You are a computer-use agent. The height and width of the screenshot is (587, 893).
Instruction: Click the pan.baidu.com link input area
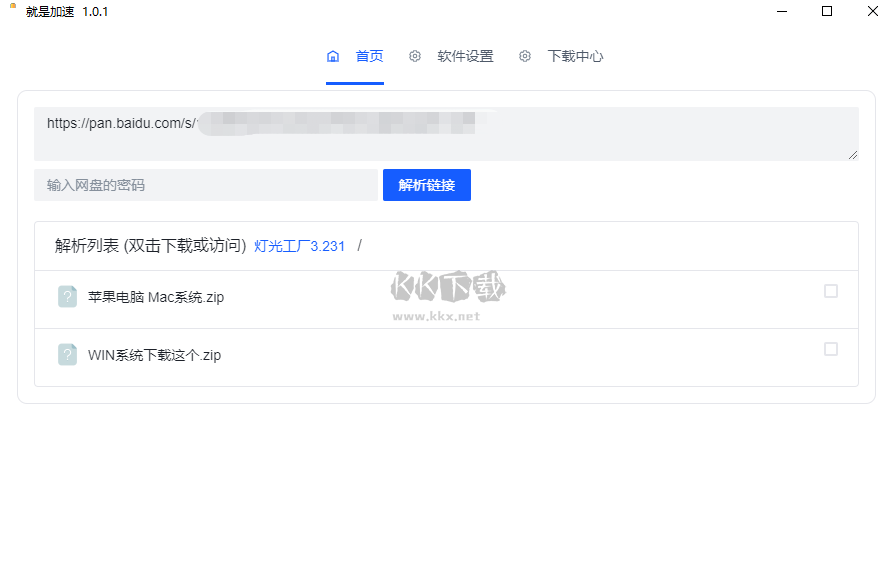point(250,130)
